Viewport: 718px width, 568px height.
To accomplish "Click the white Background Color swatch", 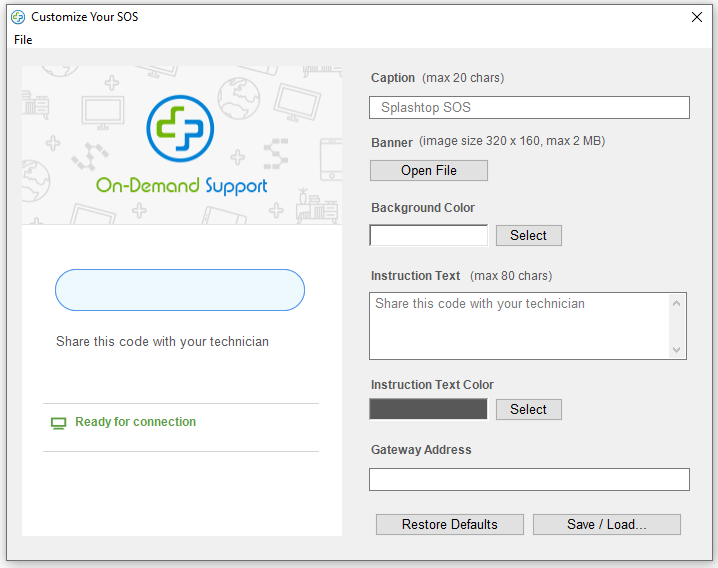I will pos(429,235).
